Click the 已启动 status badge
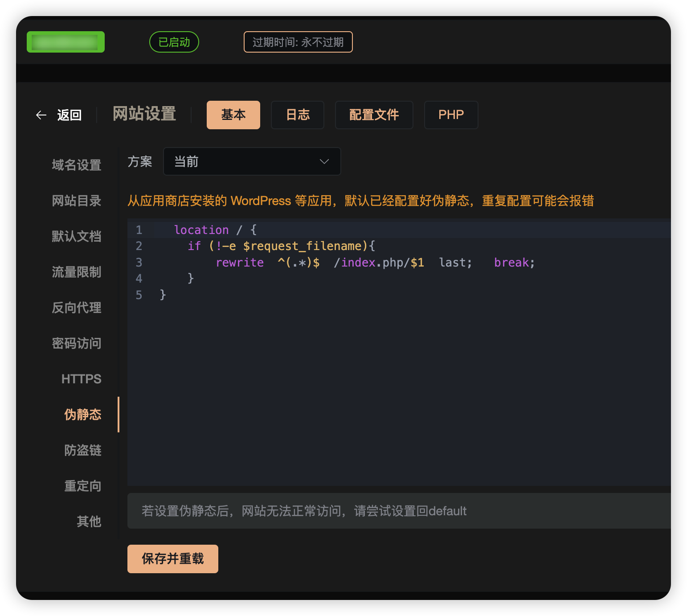Viewport: 687px width, 616px height. click(174, 42)
